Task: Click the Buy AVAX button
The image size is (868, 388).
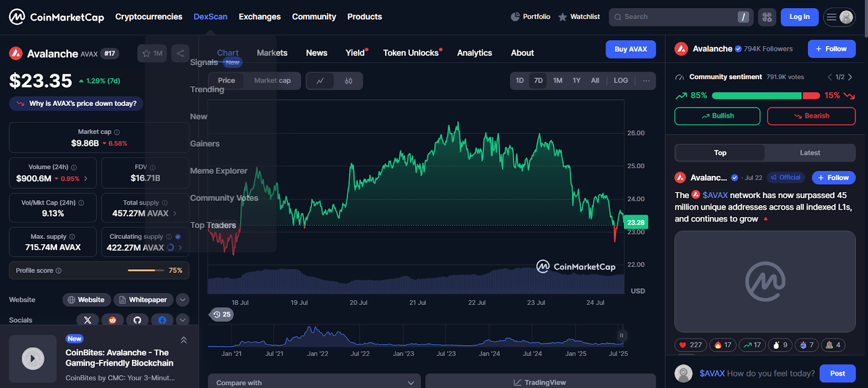Action: [x=630, y=49]
